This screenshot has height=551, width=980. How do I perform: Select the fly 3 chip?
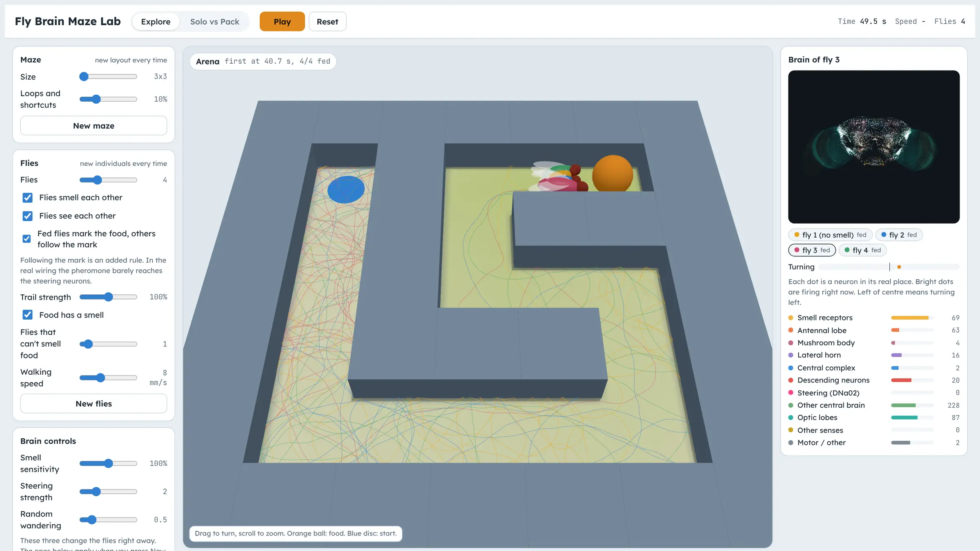click(x=812, y=250)
